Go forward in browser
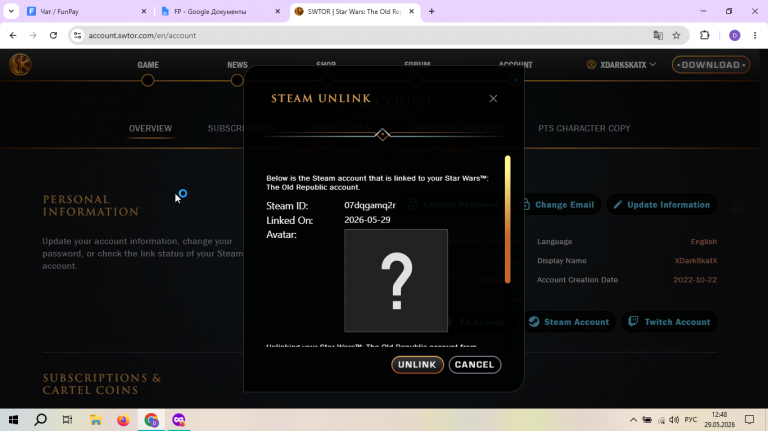 (33, 35)
